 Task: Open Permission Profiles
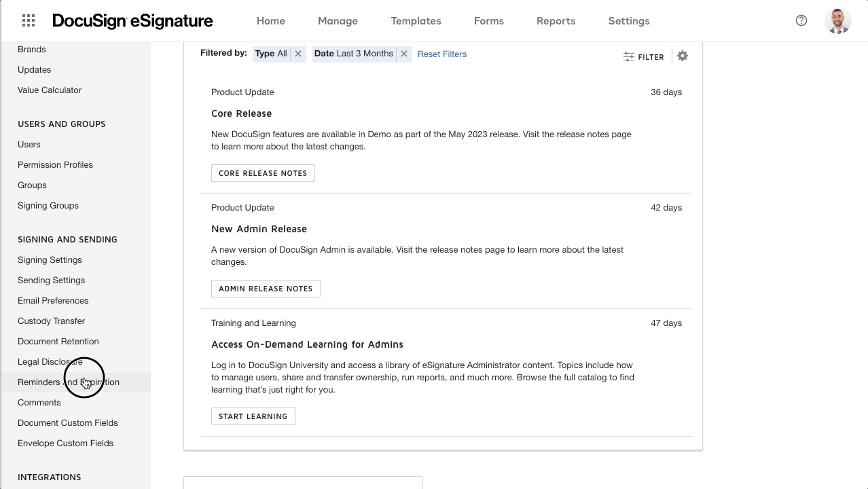click(55, 165)
